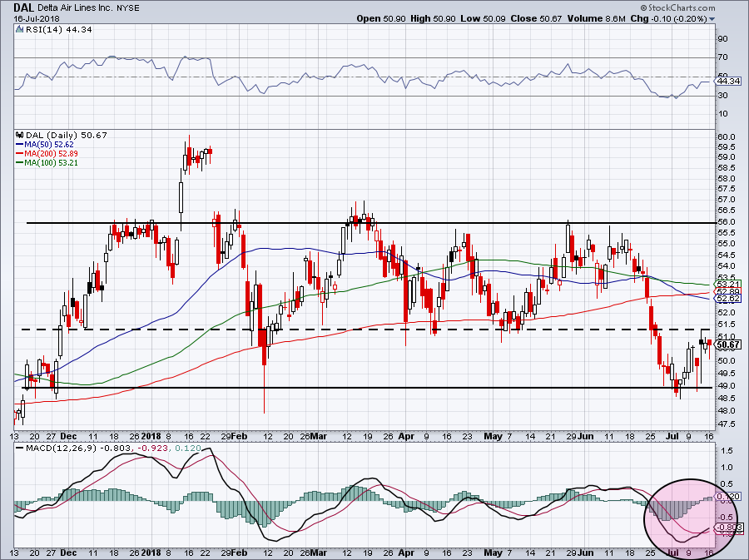Click the green 53.21 price tag on right axis
The height and width of the screenshot is (560, 749).
click(729, 284)
